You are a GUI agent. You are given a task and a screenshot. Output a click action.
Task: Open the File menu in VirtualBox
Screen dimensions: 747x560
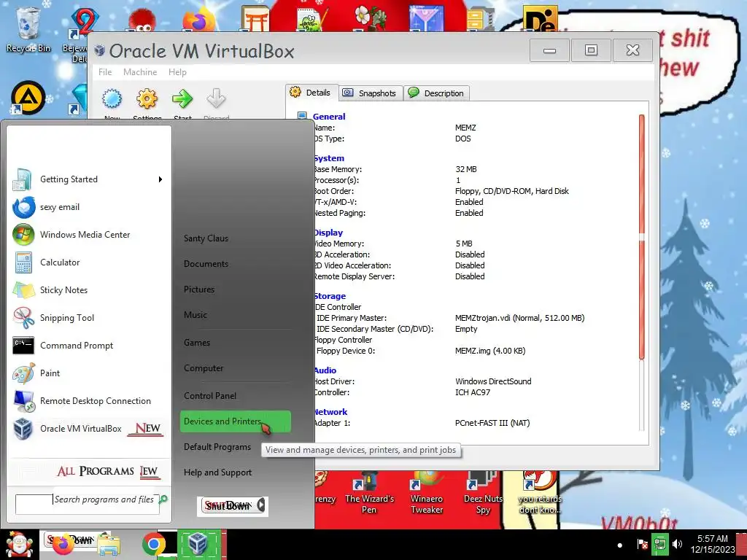pos(105,72)
